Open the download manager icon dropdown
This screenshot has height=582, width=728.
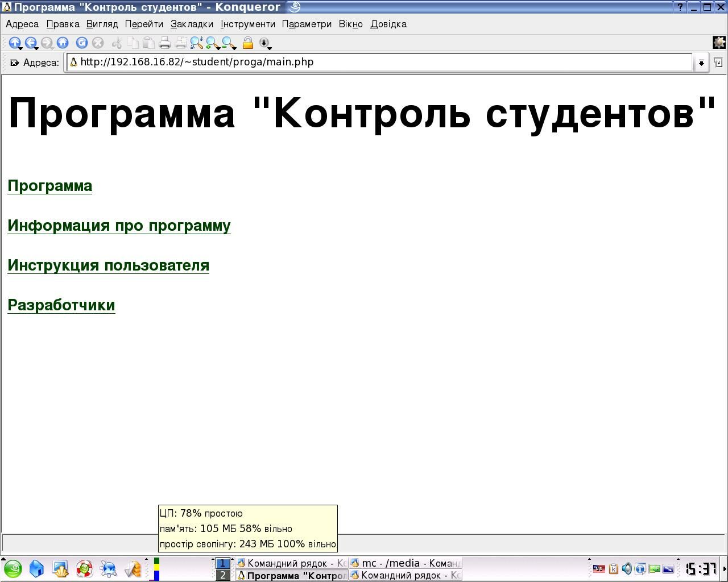(x=265, y=43)
